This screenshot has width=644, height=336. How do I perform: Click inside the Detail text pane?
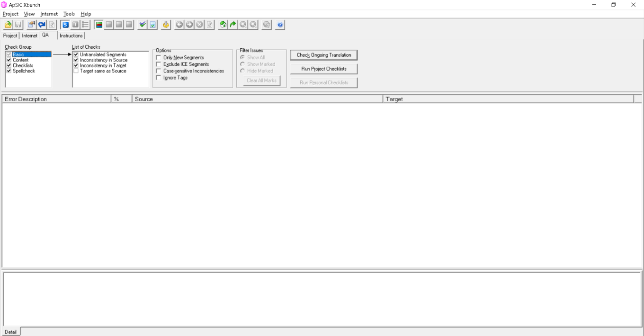322,299
